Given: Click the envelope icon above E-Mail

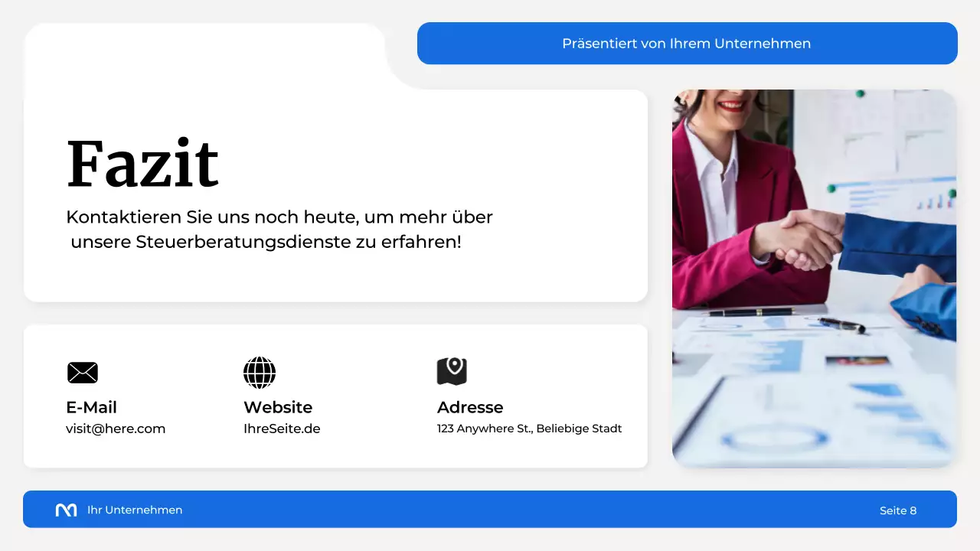Looking at the screenshot, I should tap(82, 373).
